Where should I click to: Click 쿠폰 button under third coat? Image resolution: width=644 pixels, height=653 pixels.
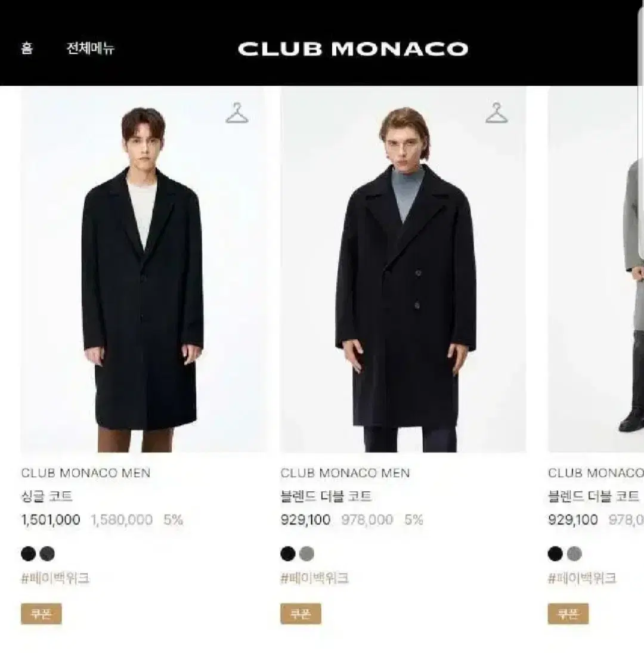[568, 614]
